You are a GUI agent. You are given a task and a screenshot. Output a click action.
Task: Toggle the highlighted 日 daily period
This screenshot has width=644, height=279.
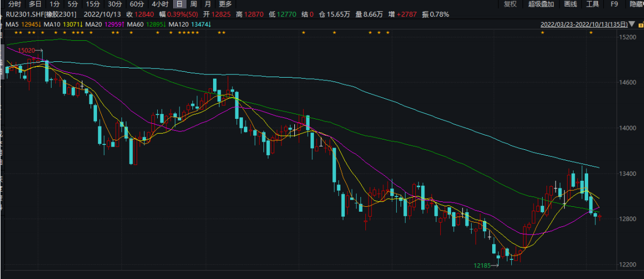[179, 4]
